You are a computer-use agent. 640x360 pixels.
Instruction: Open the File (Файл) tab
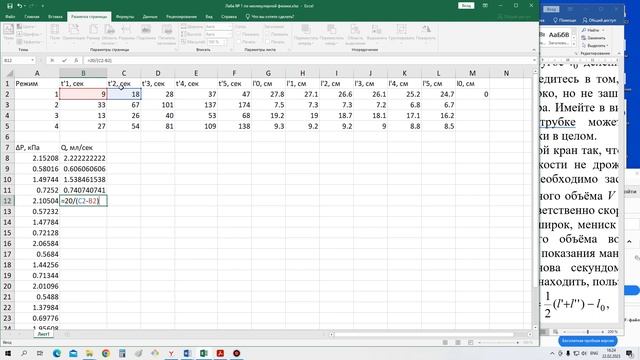(x=10, y=17)
